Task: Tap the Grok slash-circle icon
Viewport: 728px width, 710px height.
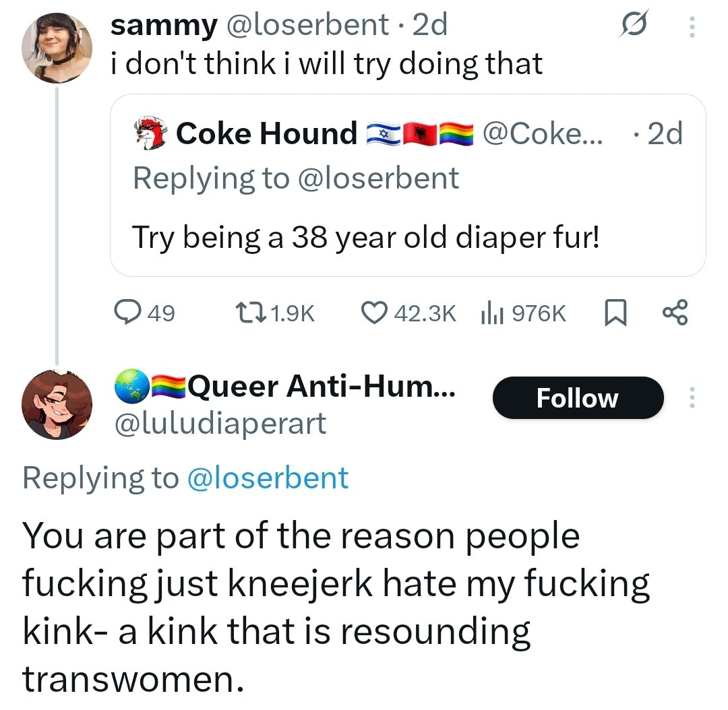Action: coord(633,24)
